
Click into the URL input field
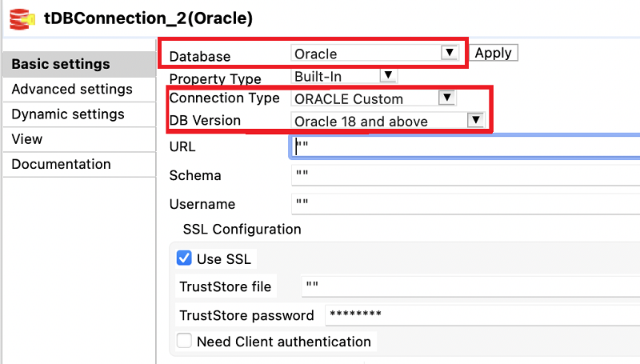click(x=464, y=147)
